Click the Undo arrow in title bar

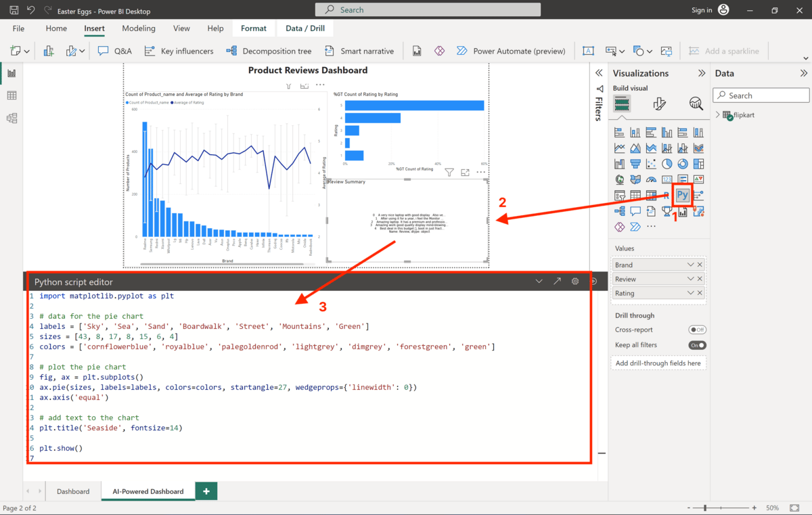click(31, 10)
